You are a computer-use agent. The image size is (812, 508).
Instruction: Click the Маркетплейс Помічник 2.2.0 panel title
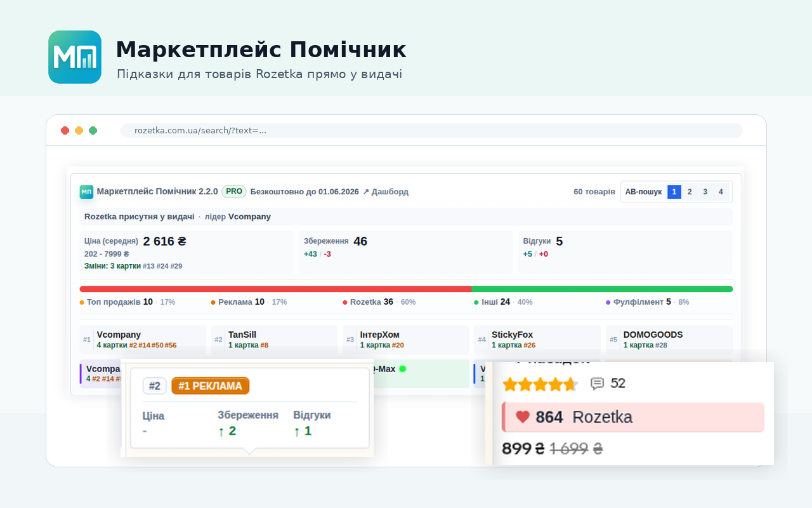157,192
